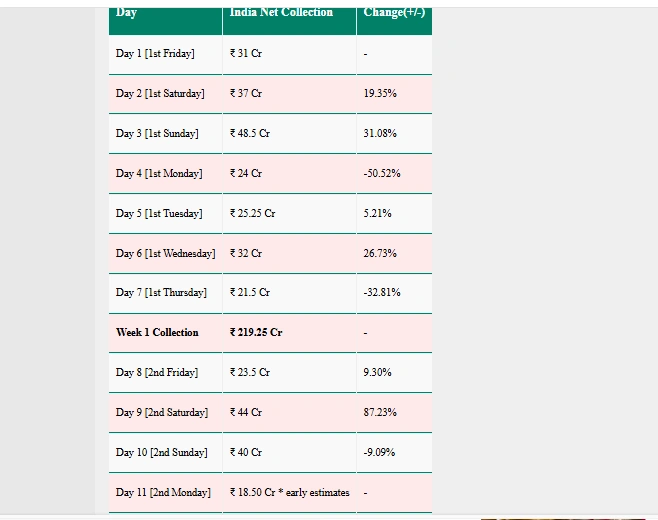Click the Day 11 [2nd Monday] label
The width and height of the screenshot is (658, 520).
[163, 492]
